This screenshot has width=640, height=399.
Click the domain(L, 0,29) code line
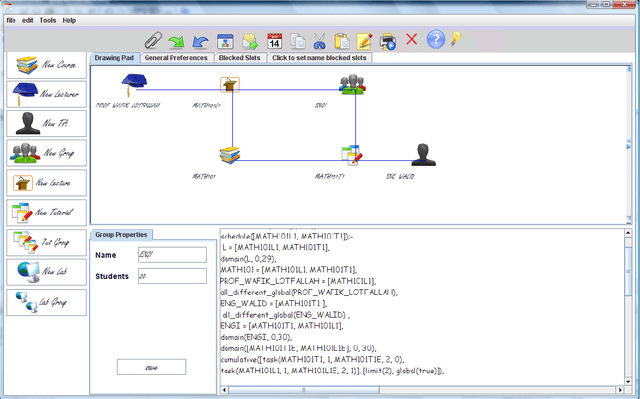pyautogui.click(x=249, y=259)
